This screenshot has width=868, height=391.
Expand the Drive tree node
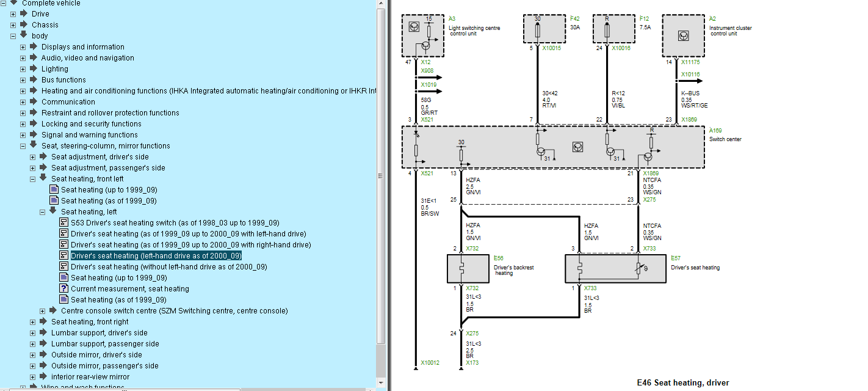(x=13, y=13)
